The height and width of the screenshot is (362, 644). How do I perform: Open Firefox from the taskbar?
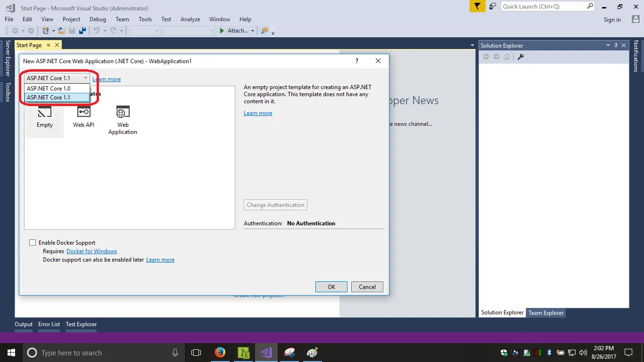pyautogui.click(x=220, y=353)
